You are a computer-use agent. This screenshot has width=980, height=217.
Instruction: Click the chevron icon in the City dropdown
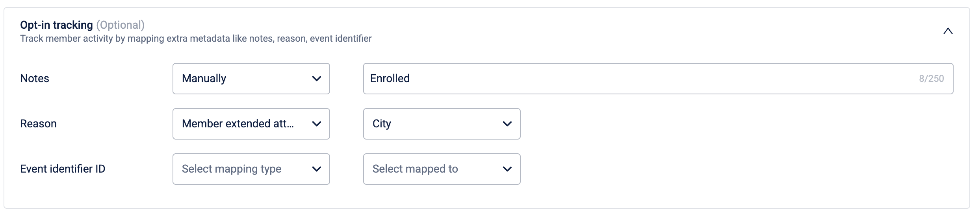coord(507,124)
